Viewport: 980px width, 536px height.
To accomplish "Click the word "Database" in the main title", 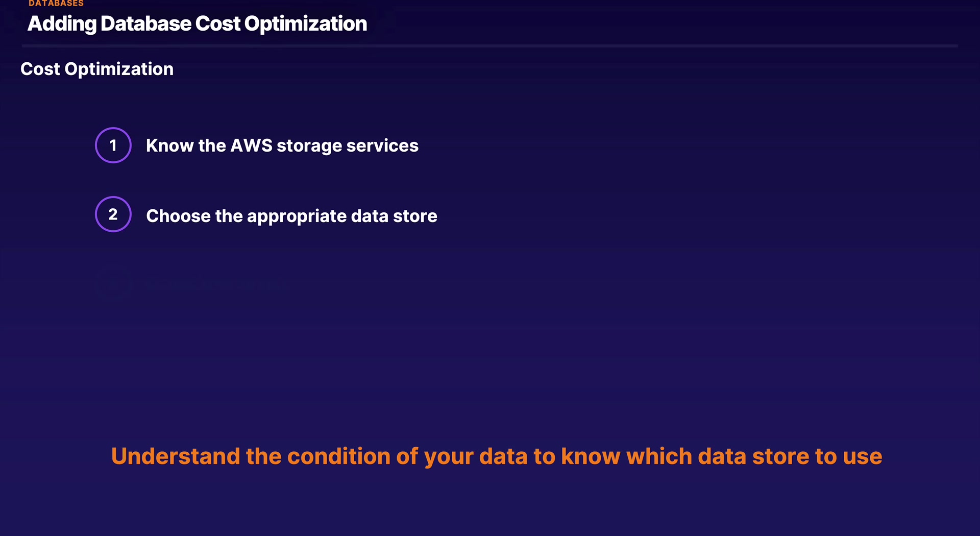I will click(146, 24).
